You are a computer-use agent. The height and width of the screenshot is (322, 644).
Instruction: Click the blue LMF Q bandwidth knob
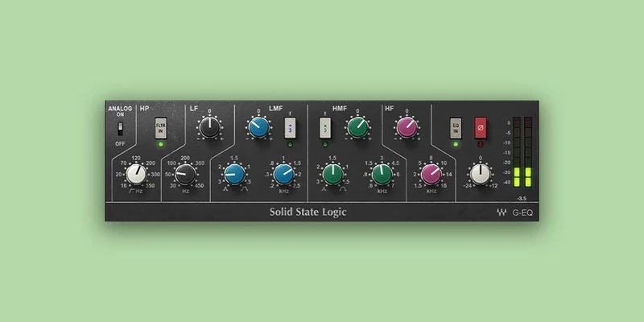[234, 174]
